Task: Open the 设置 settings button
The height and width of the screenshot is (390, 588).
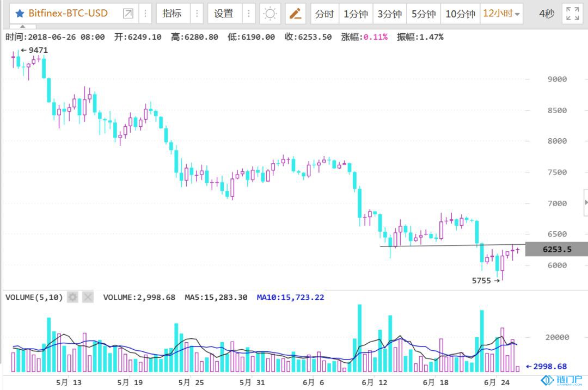Action: (224, 14)
